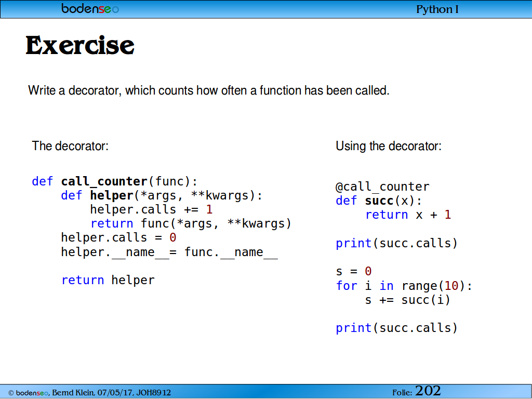Image resolution: width=532 pixels, height=399 pixels.
Task: Click the line "helper.calls += 1"
Action: (x=151, y=209)
